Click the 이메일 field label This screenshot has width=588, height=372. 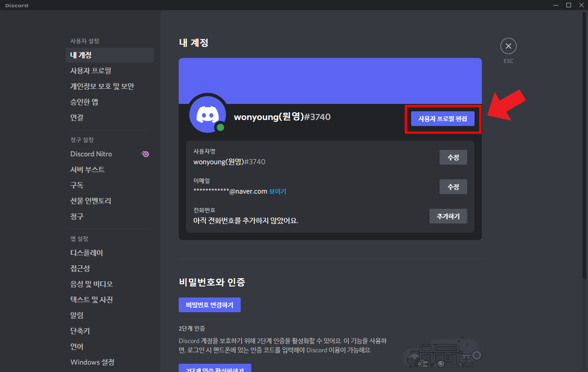(202, 181)
